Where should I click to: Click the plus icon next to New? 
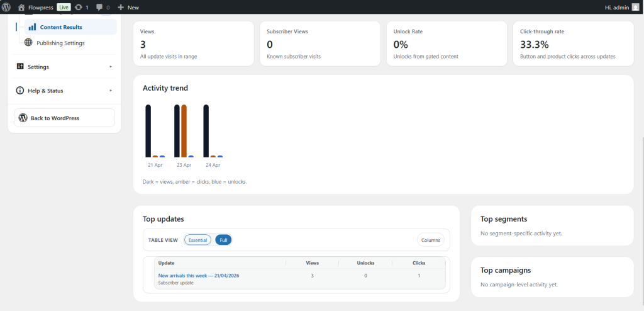[121, 7]
